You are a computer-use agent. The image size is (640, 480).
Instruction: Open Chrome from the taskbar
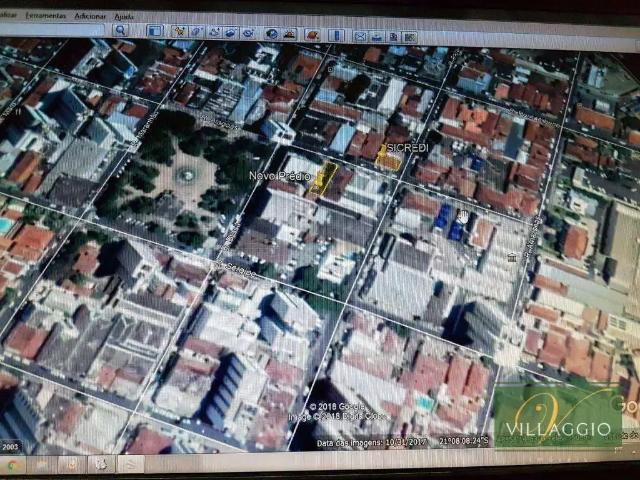click(13, 464)
